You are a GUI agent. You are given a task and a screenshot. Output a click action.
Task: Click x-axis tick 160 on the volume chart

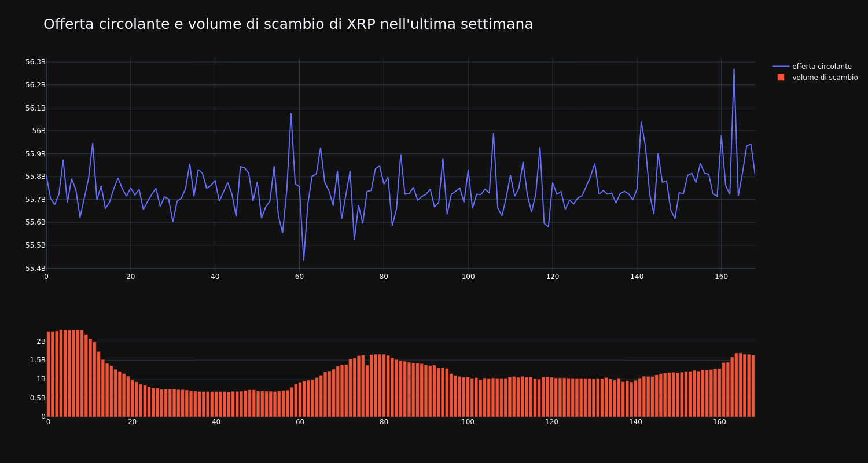[719, 422]
